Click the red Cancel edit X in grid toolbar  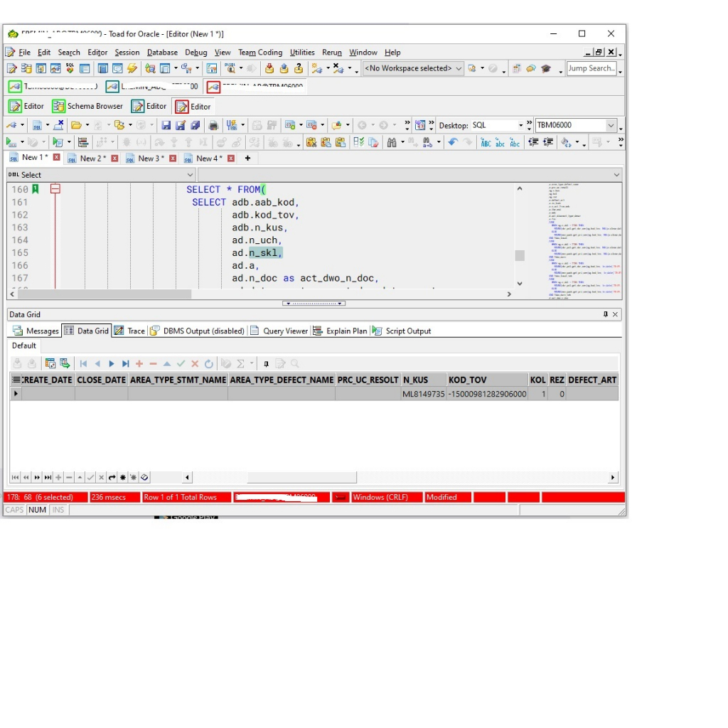195,363
